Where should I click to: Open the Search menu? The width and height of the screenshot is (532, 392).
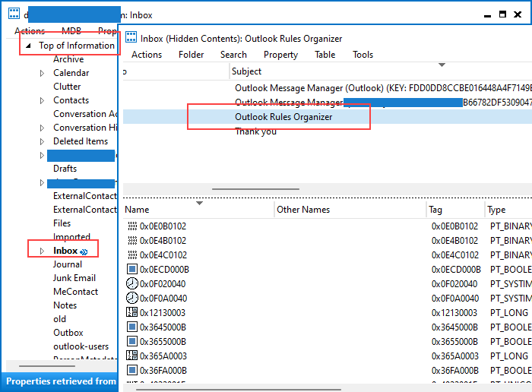[233, 55]
